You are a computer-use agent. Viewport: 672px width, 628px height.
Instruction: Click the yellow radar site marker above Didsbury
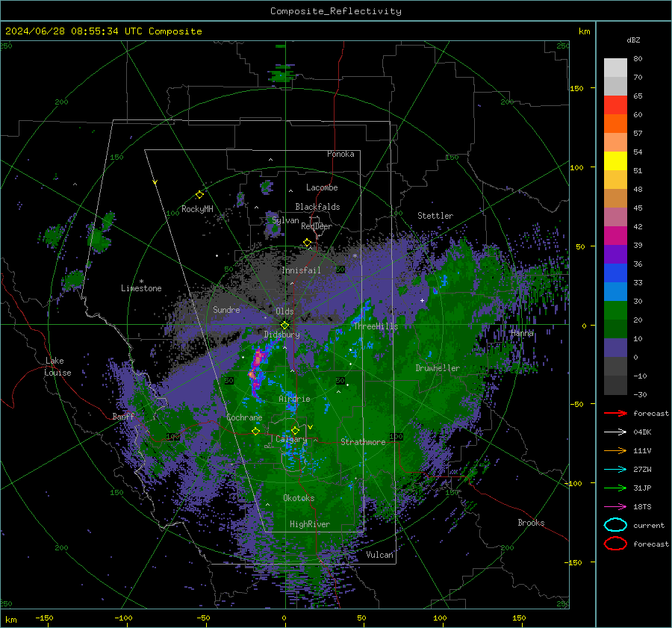284,325
